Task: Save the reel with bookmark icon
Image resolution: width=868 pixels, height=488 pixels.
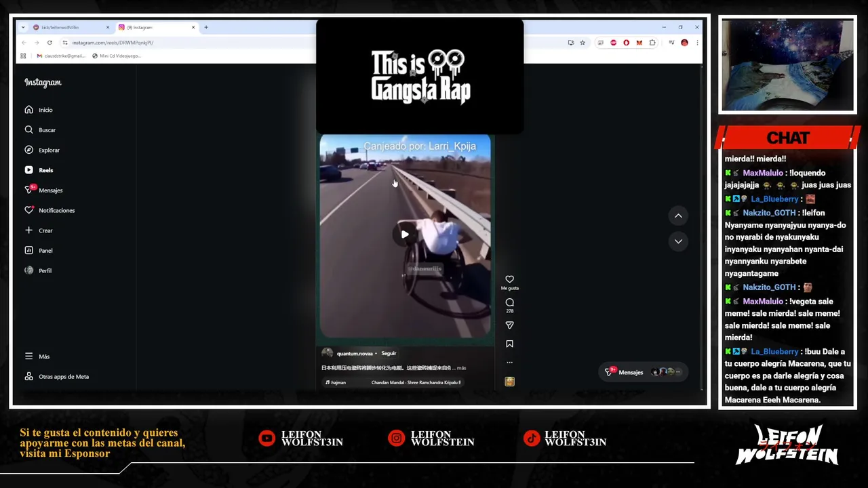Action: click(509, 344)
